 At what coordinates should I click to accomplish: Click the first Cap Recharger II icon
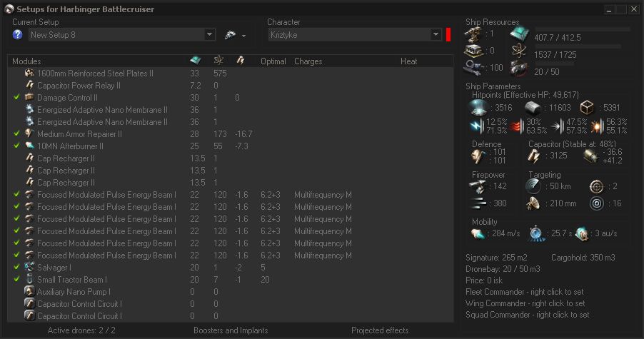click(29, 158)
